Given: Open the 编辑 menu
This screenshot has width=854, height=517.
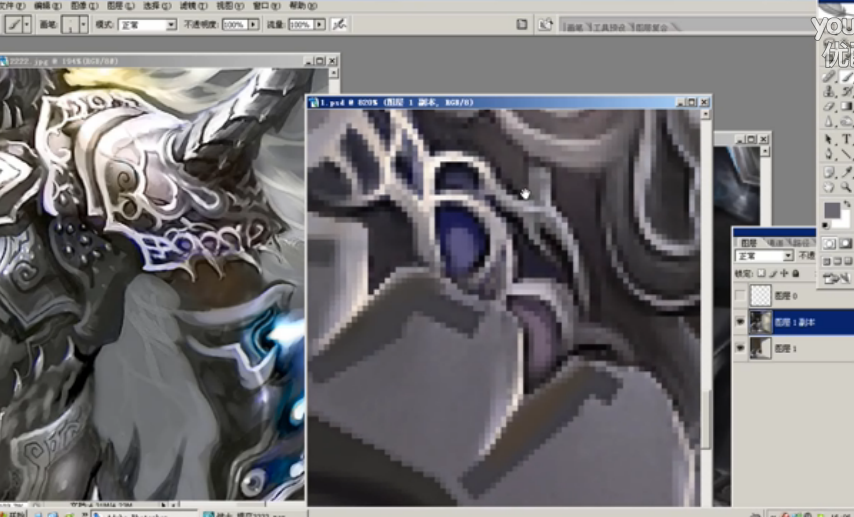Looking at the screenshot, I should 48,5.
